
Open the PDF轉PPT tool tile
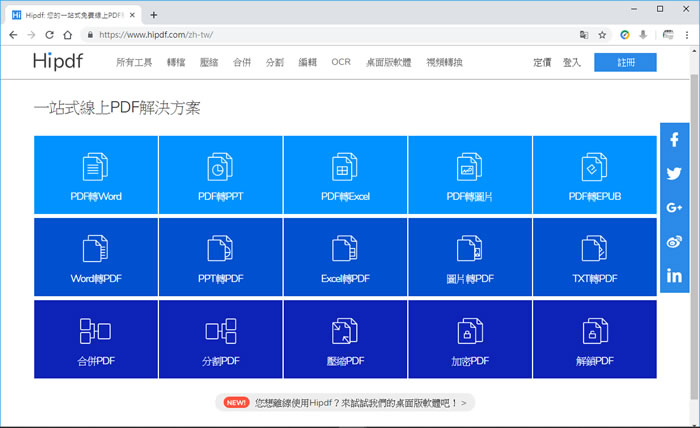[x=221, y=175]
